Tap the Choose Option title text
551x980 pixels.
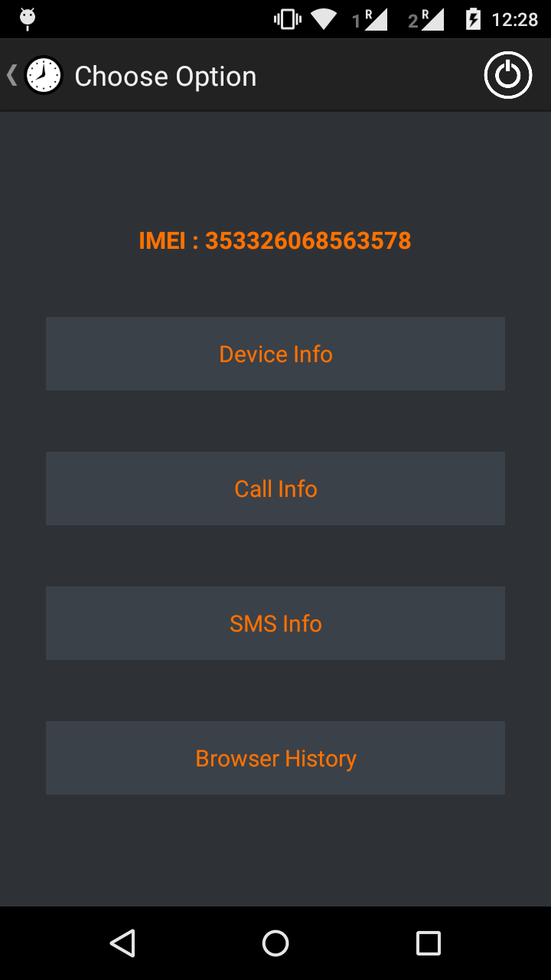165,77
